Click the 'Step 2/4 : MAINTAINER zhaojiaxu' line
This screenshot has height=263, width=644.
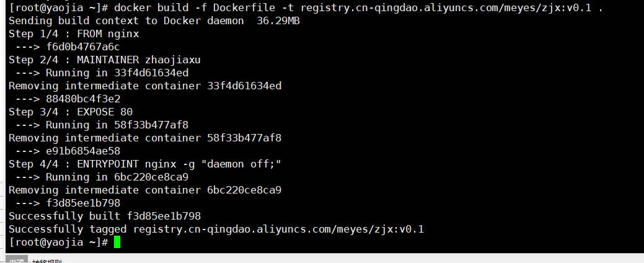104,60
